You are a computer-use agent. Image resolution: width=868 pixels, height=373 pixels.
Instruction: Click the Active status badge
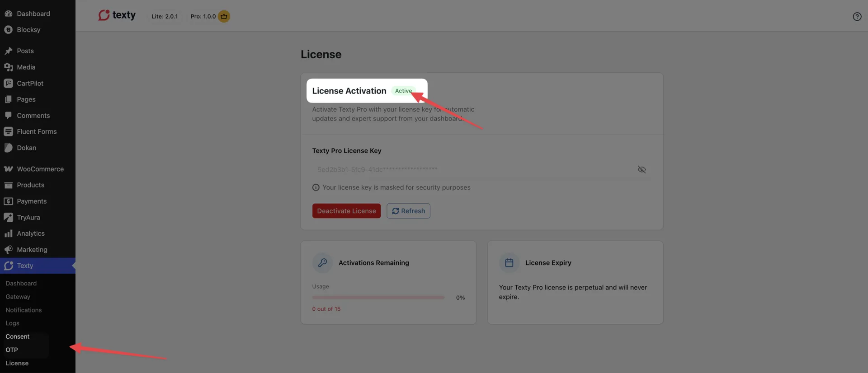pos(403,91)
